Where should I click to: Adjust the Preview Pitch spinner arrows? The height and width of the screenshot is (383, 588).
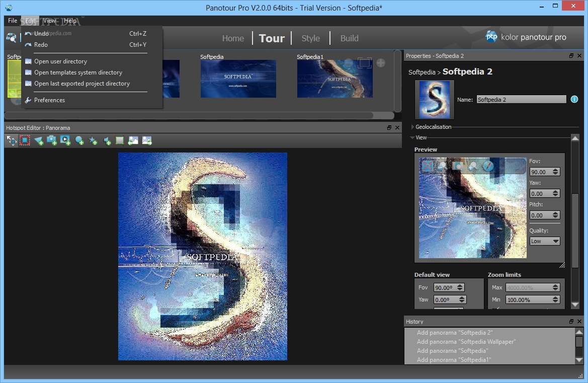[556, 215]
